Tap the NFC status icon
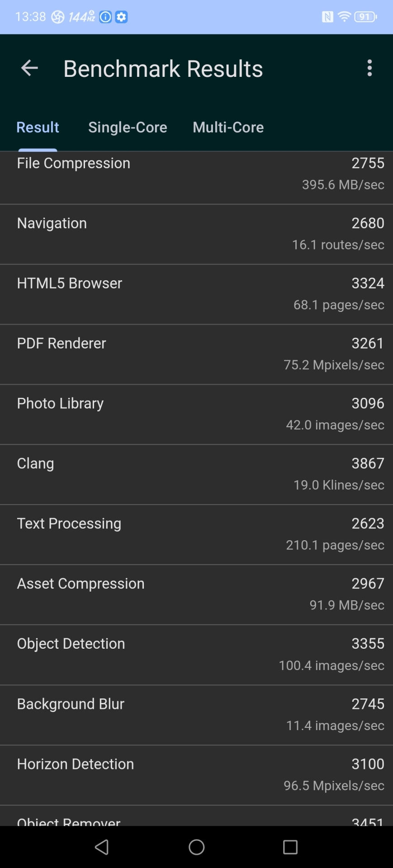 point(327,17)
